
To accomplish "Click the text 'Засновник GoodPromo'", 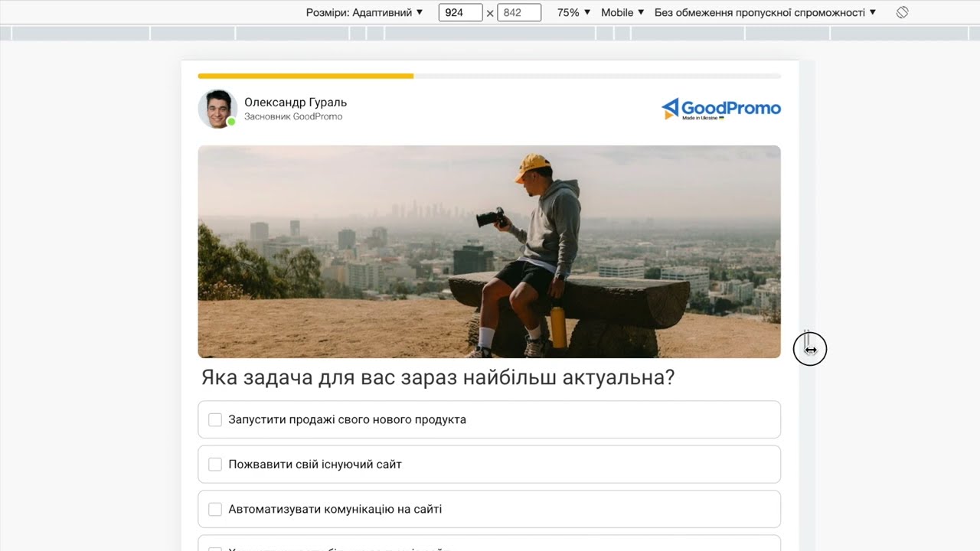I will coord(293,117).
